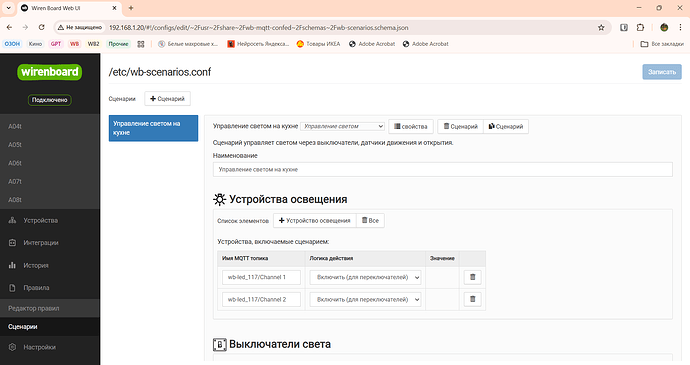
Task: Add a new scenario with + Сценарий
Action: point(167,99)
